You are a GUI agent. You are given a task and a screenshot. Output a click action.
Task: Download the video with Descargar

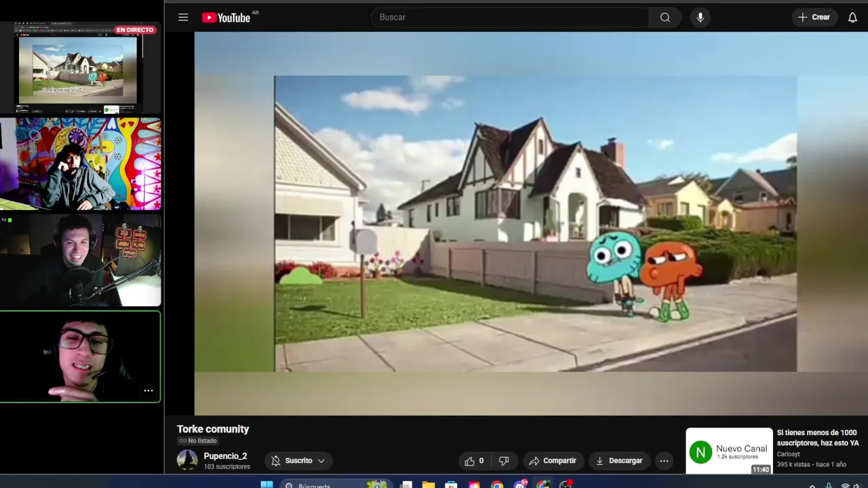(x=619, y=461)
